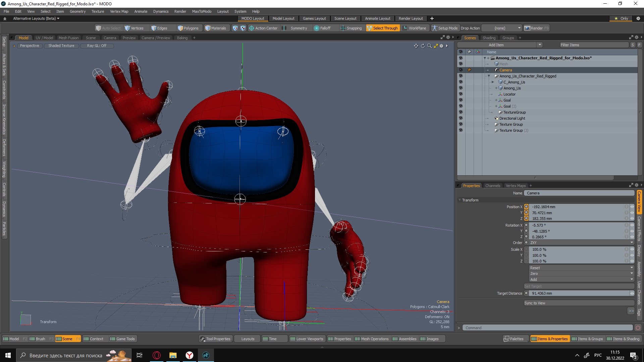This screenshot has width=644, height=362.
Task: Open the Reset dropdown in Transform
Action: [582, 268]
